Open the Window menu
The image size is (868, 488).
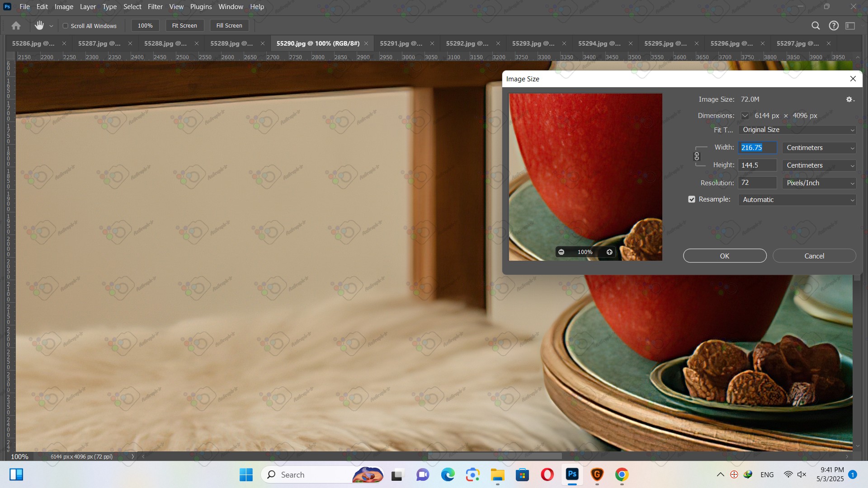[x=231, y=7]
